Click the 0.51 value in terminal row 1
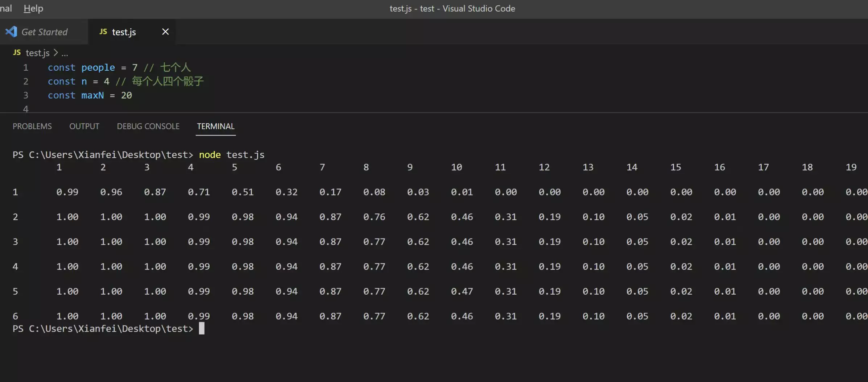The width and height of the screenshot is (868, 382). coord(243,192)
